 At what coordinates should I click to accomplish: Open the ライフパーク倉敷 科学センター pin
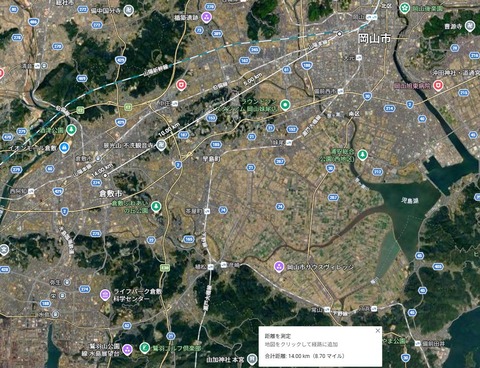pyautogui.click(x=105, y=295)
